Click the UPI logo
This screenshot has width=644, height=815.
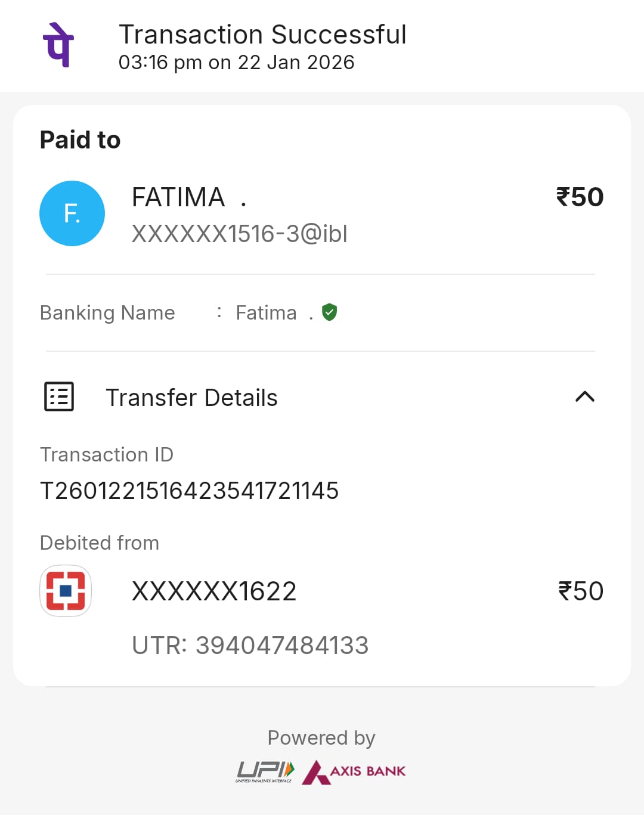click(x=265, y=771)
